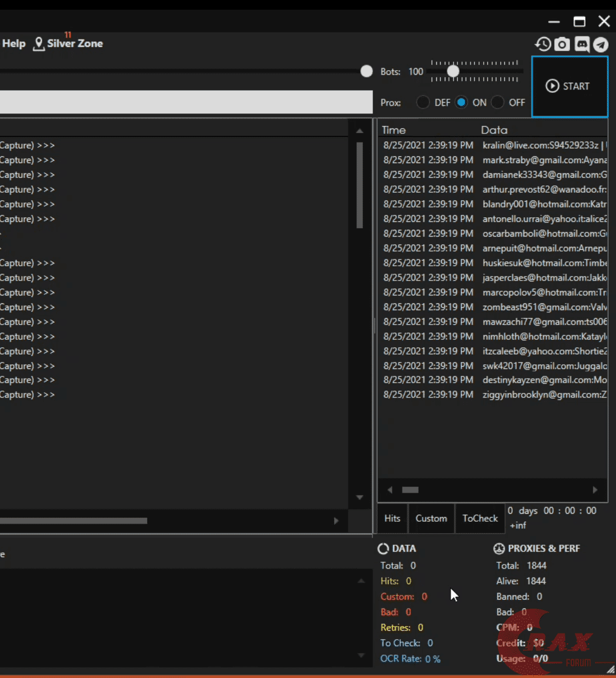Click the log panel scroll-up arrow
This screenshot has height=678, width=616.
click(359, 131)
